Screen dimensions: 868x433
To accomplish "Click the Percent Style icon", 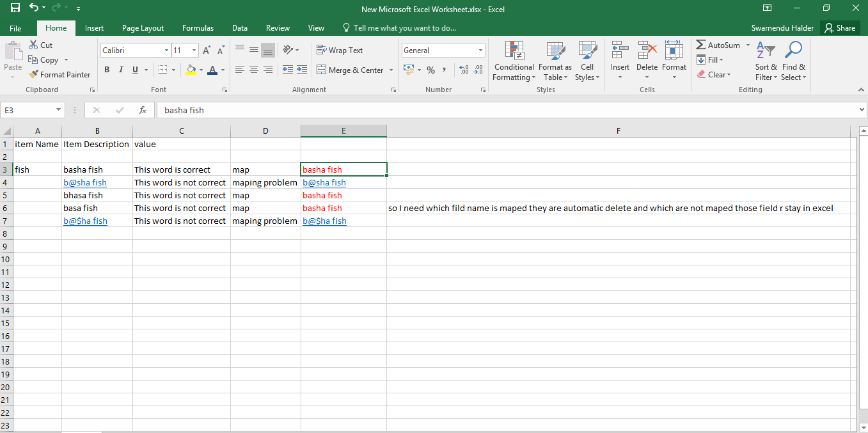I will click(430, 70).
